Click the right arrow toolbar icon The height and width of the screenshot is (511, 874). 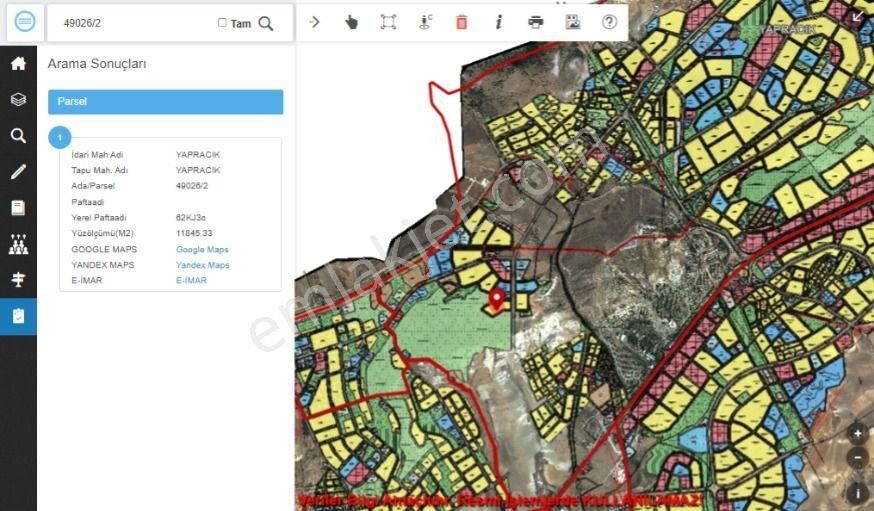click(x=314, y=22)
